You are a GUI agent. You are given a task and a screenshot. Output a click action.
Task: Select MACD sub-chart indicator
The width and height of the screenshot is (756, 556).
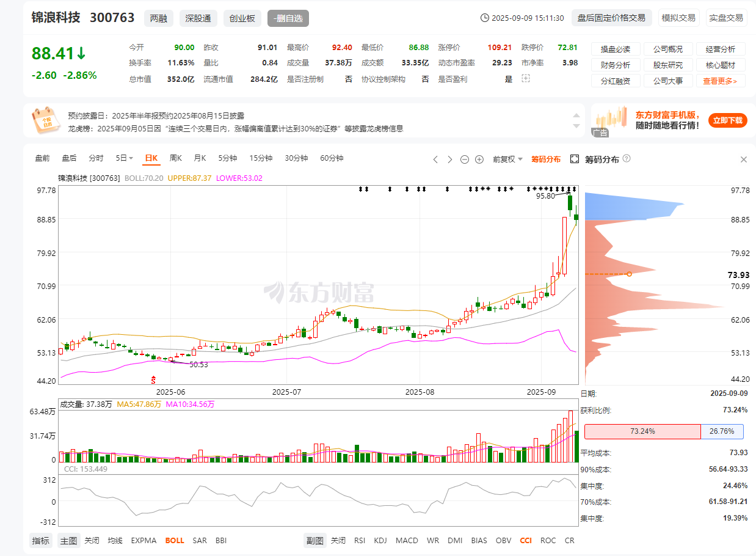click(x=407, y=541)
